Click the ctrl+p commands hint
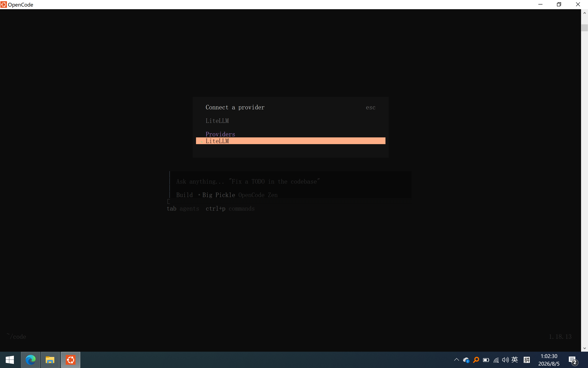The image size is (588, 368). pos(230,209)
